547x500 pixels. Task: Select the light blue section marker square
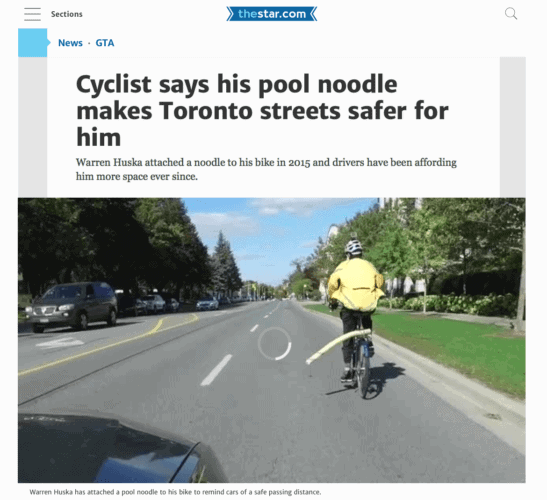33,43
